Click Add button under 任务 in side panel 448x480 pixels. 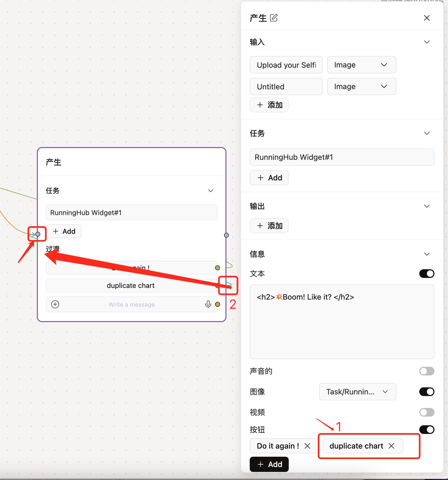click(269, 178)
